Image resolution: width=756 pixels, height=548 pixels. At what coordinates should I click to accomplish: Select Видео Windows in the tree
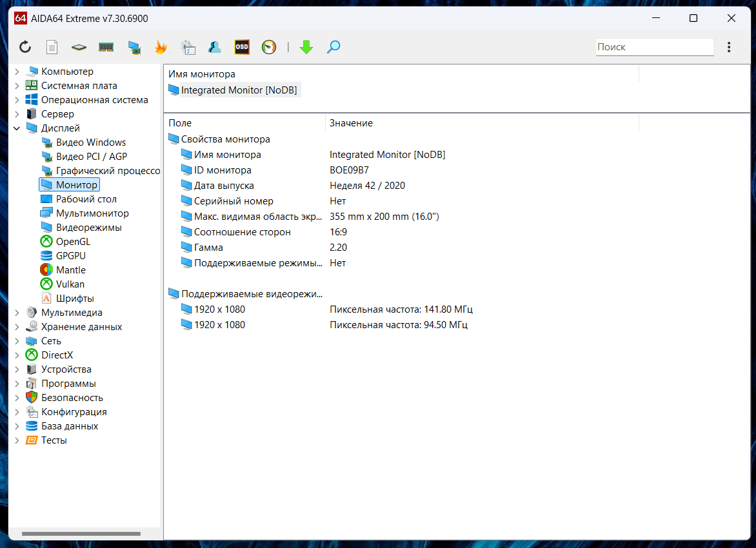pyautogui.click(x=91, y=142)
